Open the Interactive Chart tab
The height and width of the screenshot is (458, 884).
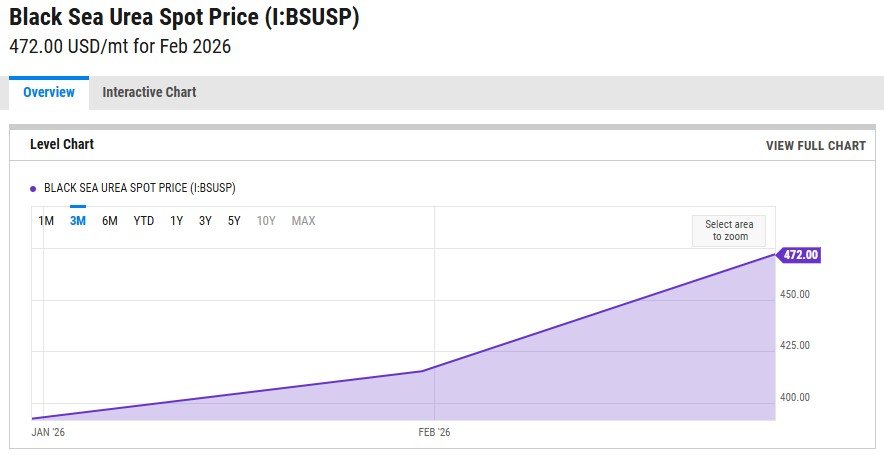point(149,92)
